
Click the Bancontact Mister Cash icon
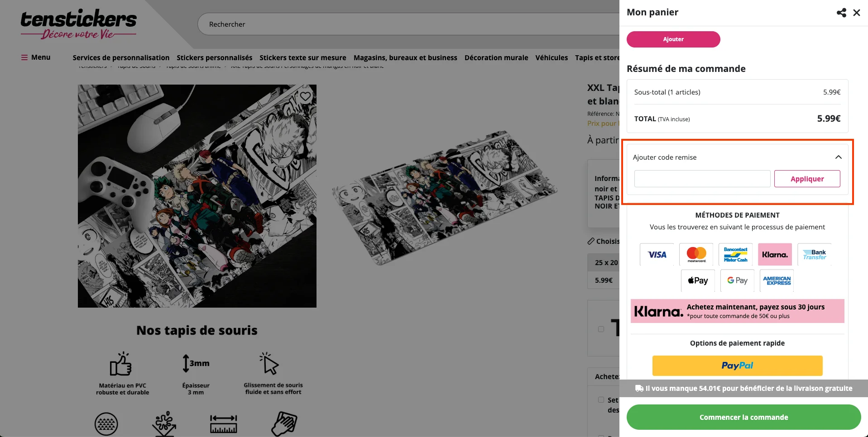(x=736, y=255)
